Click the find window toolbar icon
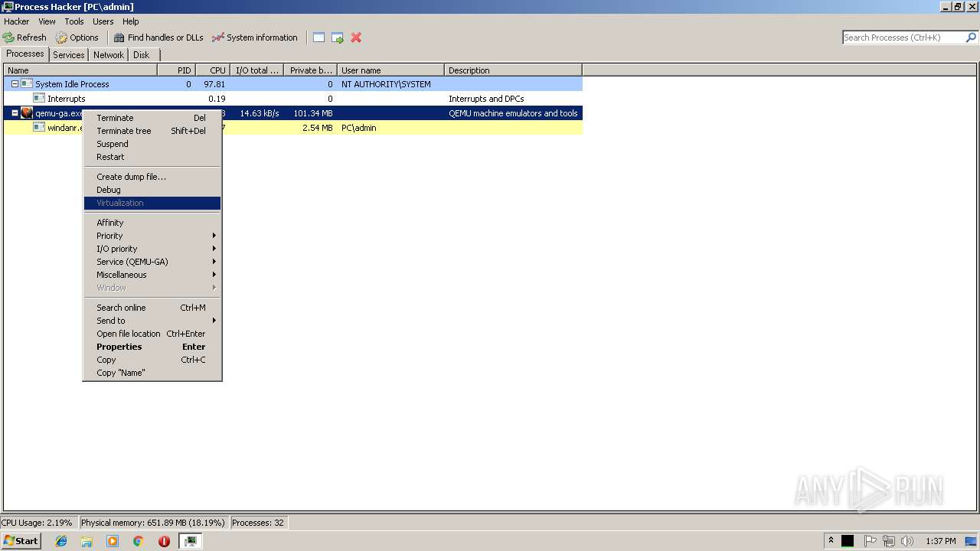Image resolution: width=980 pixels, height=551 pixels. coord(318,37)
